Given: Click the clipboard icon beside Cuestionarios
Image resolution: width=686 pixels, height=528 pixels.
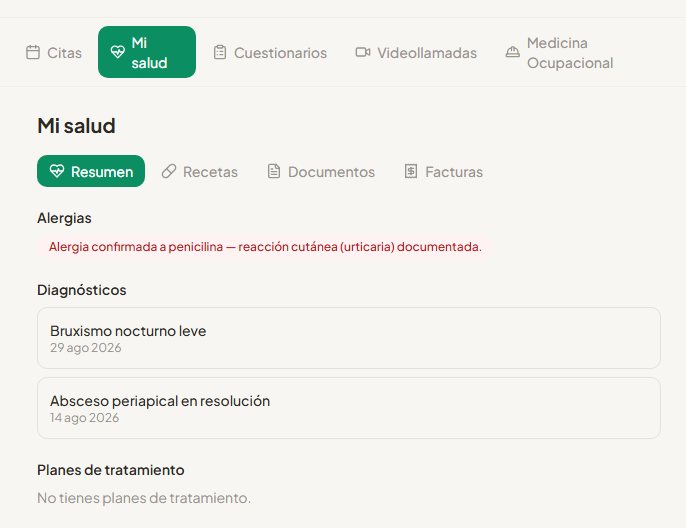Looking at the screenshot, I should coord(220,52).
